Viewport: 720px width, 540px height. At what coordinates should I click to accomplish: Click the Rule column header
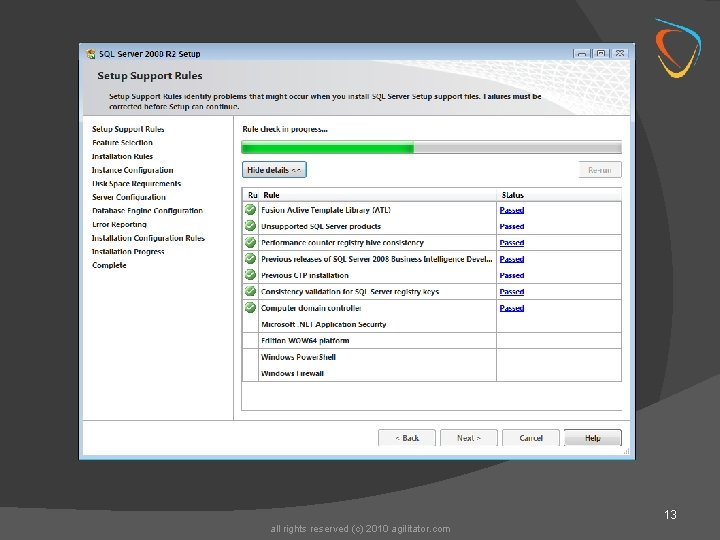(x=377, y=195)
